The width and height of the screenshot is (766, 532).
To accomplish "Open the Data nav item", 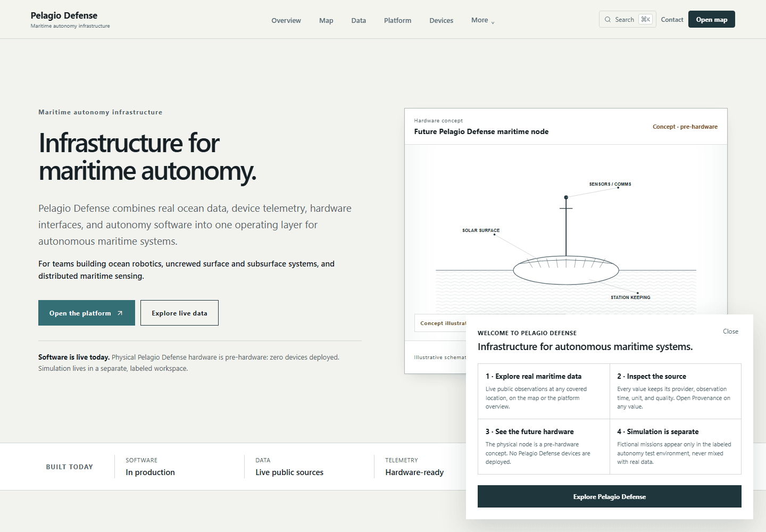I will coord(359,20).
